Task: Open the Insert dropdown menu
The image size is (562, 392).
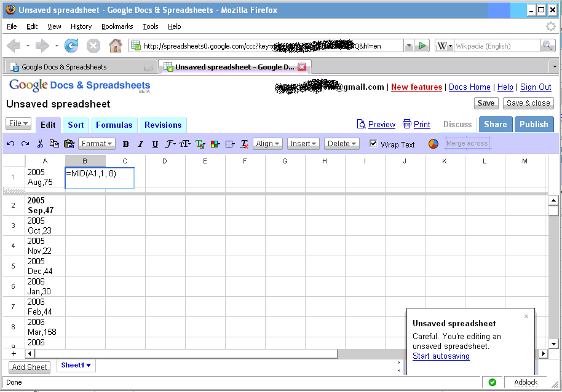Action: pyautogui.click(x=303, y=144)
